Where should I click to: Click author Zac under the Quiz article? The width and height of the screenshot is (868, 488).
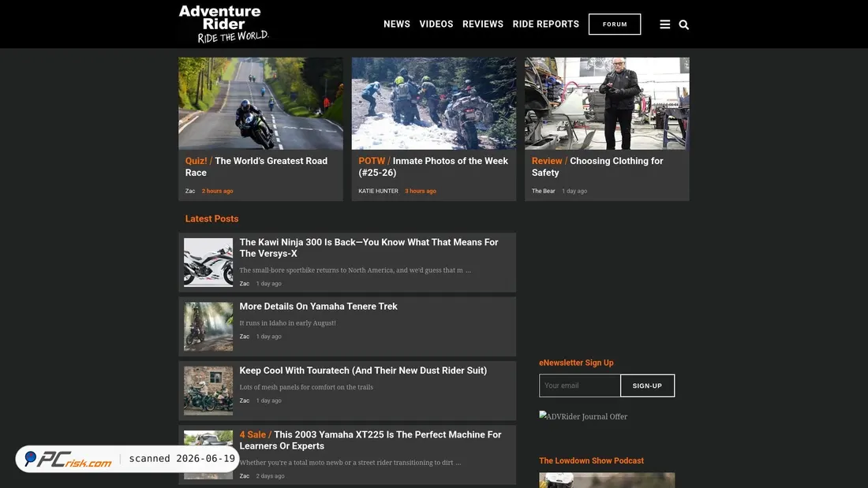(x=190, y=191)
